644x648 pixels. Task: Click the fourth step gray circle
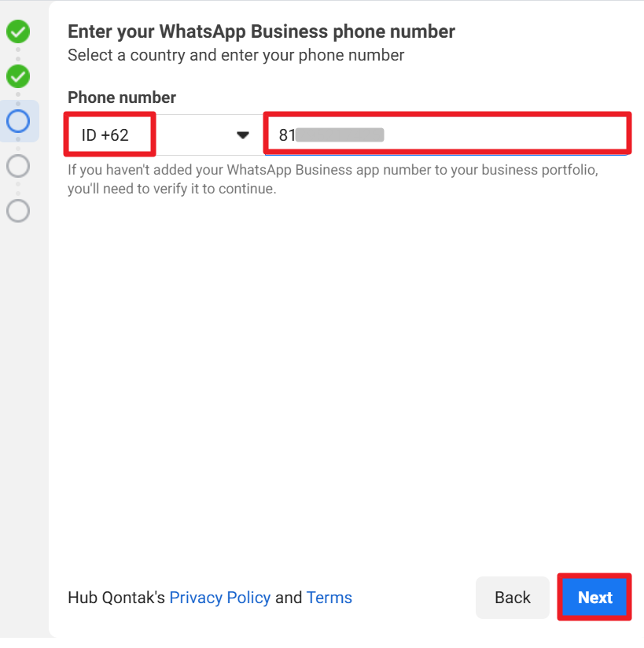(18, 165)
